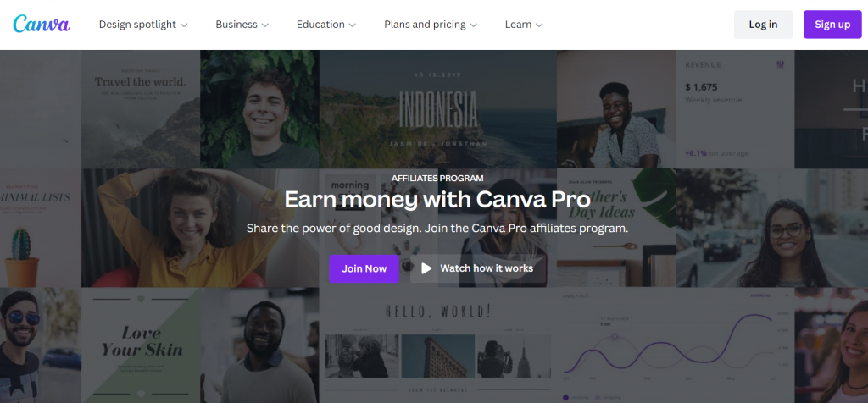Image resolution: width=868 pixels, height=403 pixels.
Task: Click the purple icon on the Revenue card
Action: [781, 65]
